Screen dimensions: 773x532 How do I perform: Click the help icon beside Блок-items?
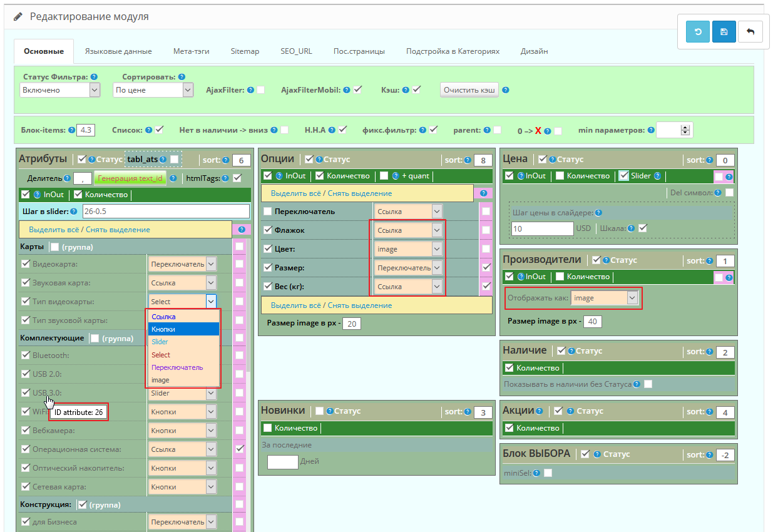[x=72, y=130]
